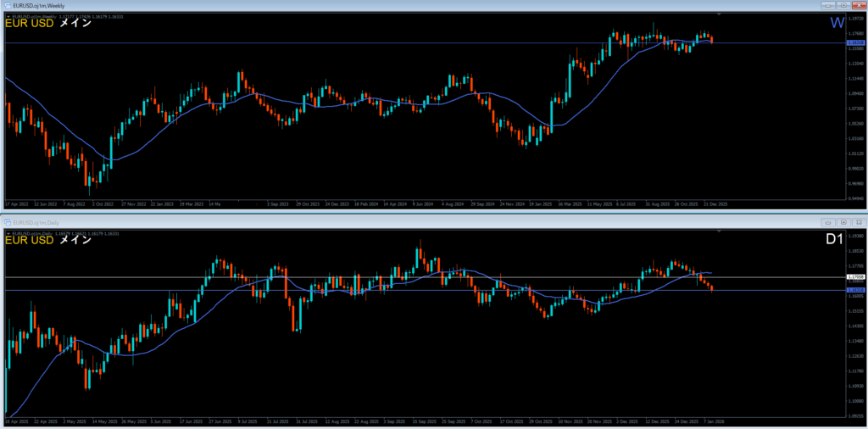
Task: Expand the Daily chart OHLC info arrow
Action: pyautogui.click(x=8, y=232)
